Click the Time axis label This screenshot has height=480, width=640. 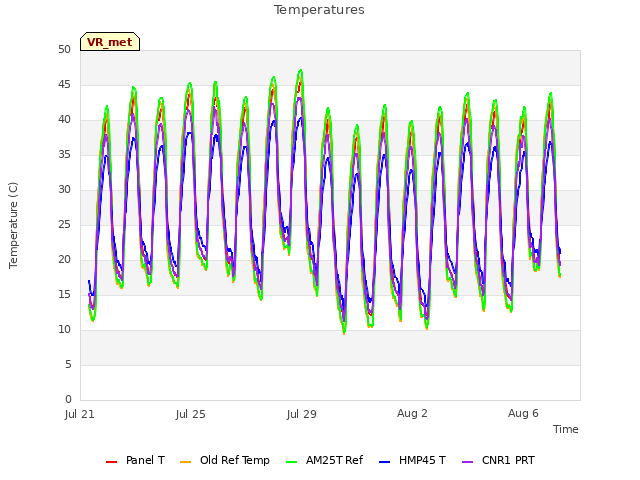click(566, 429)
